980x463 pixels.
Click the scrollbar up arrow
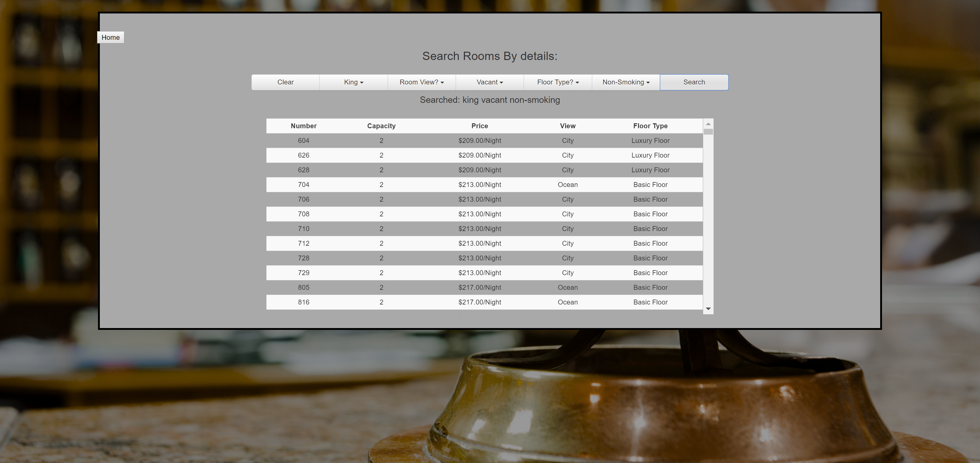[708, 124]
